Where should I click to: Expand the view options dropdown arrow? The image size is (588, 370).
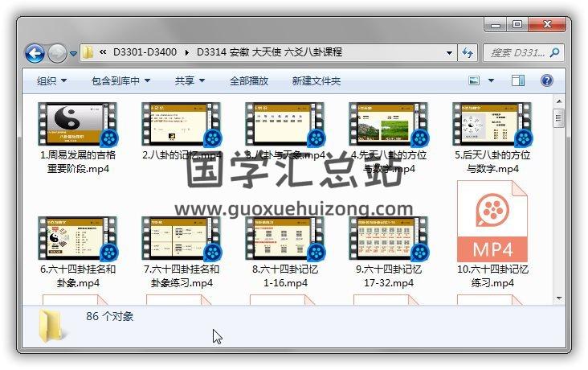[x=491, y=81]
